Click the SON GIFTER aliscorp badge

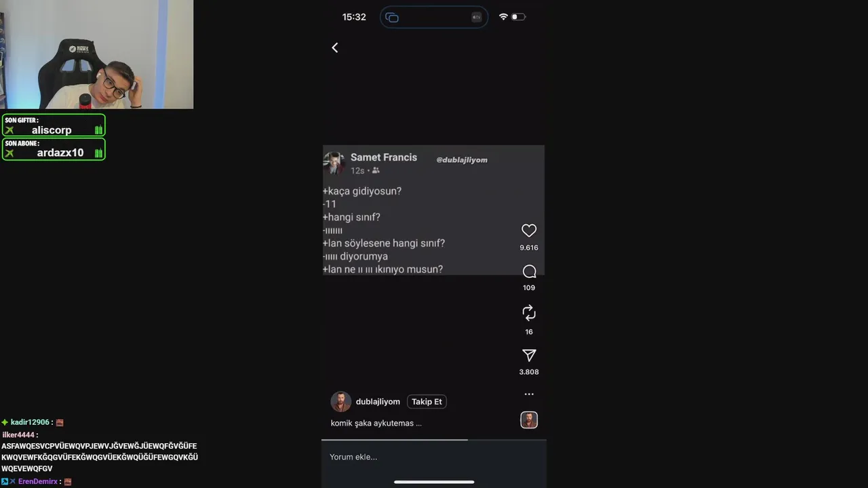point(54,125)
